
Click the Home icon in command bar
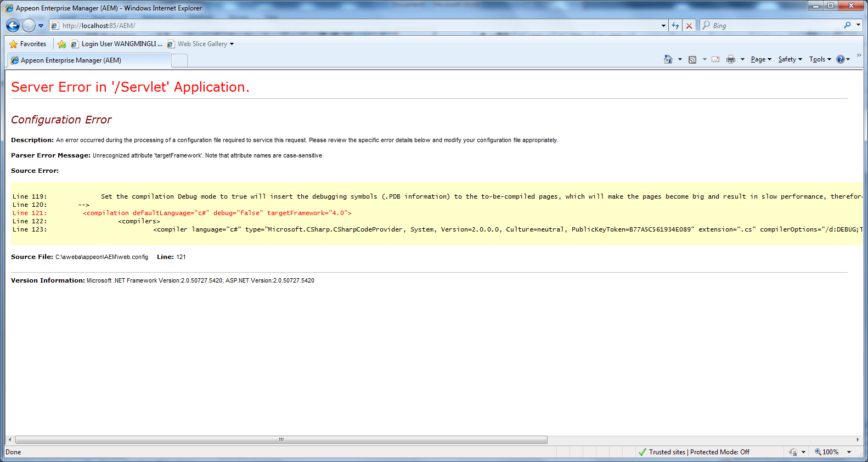point(668,59)
